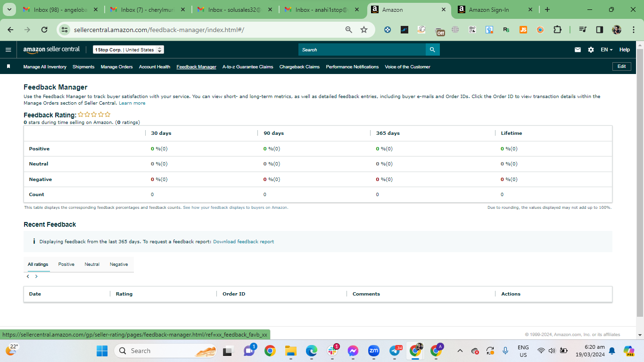Open Messenger from the taskbar
644x362 pixels.
(x=353, y=351)
